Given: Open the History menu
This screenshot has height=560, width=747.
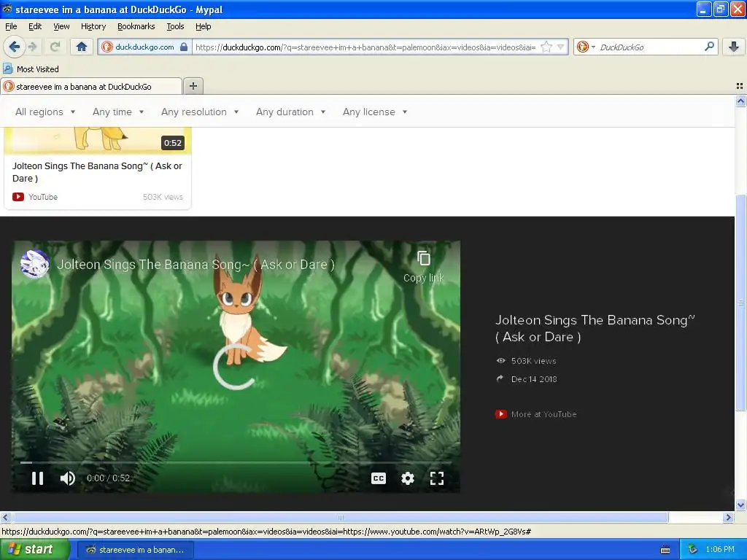Looking at the screenshot, I should (93, 26).
